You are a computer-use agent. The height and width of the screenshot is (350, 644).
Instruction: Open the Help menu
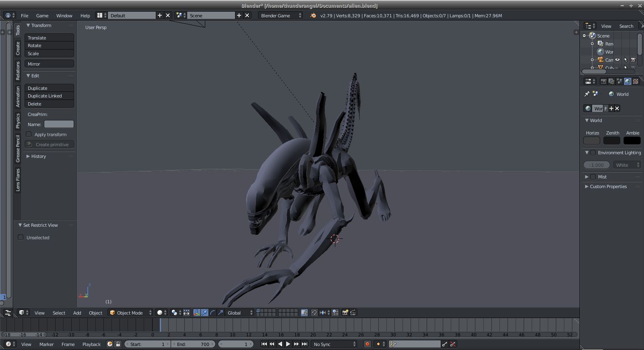[85, 15]
